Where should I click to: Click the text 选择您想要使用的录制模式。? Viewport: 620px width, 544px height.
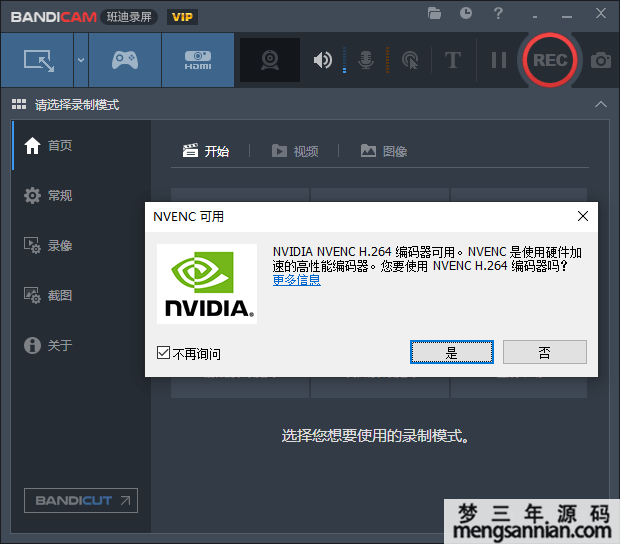pos(375,436)
